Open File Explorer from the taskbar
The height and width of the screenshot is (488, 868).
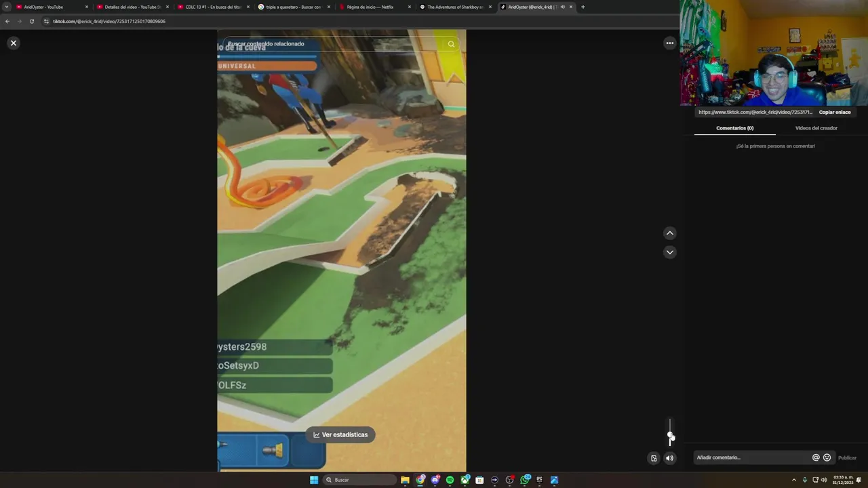(x=405, y=480)
